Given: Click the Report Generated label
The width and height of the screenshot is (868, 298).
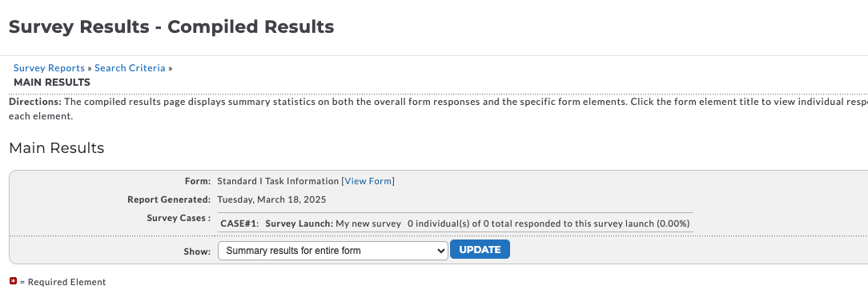Looking at the screenshot, I should (170, 199).
